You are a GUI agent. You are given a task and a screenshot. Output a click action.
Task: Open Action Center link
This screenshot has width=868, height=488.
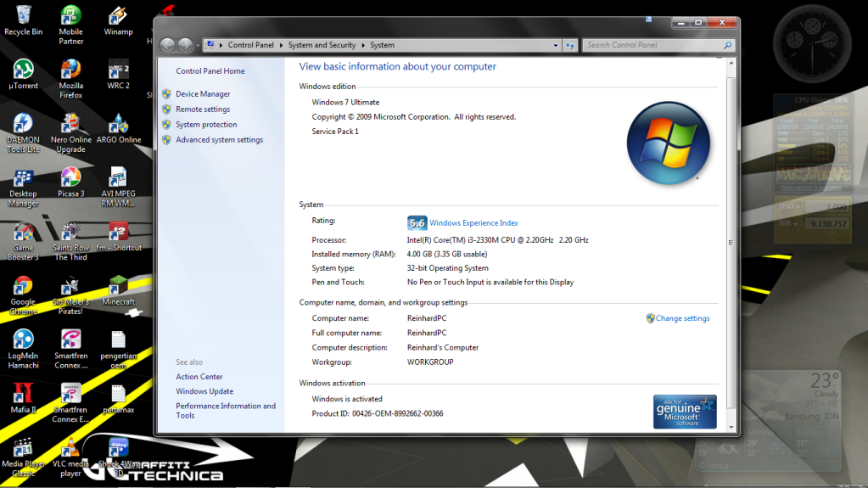point(199,377)
